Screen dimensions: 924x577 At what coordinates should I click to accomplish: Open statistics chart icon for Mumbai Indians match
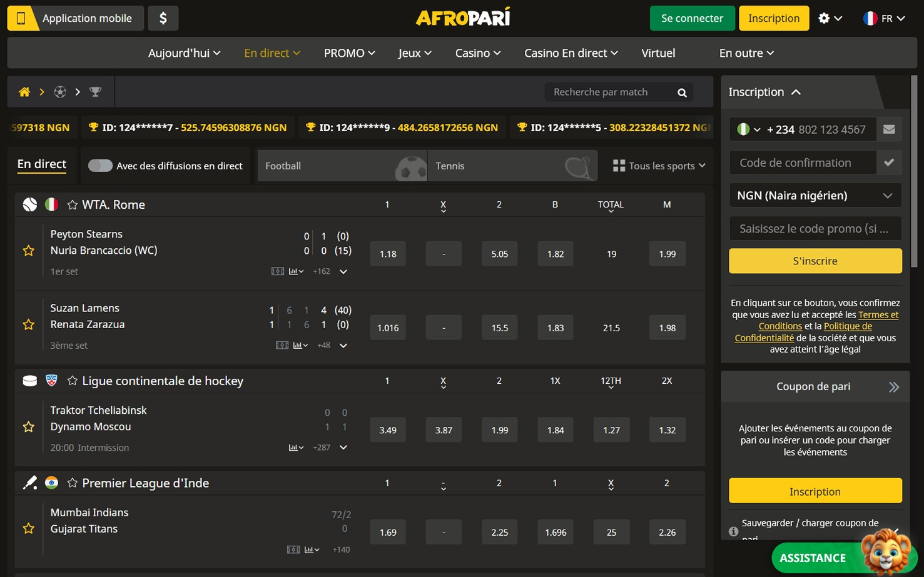pyautogui.click(x=312, y=549)
